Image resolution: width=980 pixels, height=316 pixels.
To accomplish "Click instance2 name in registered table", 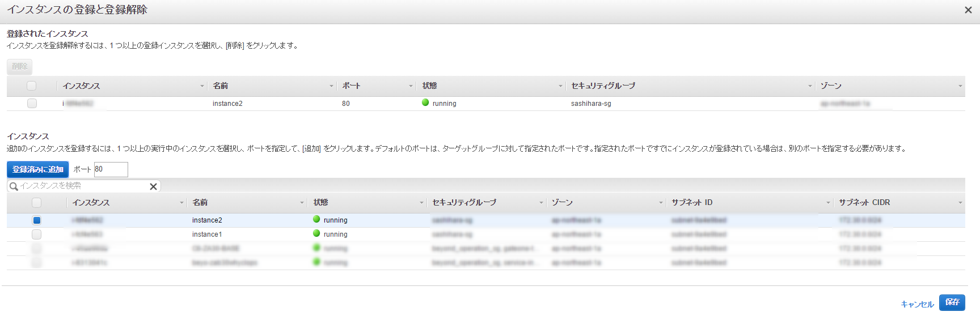I will (x=227, y=104).
